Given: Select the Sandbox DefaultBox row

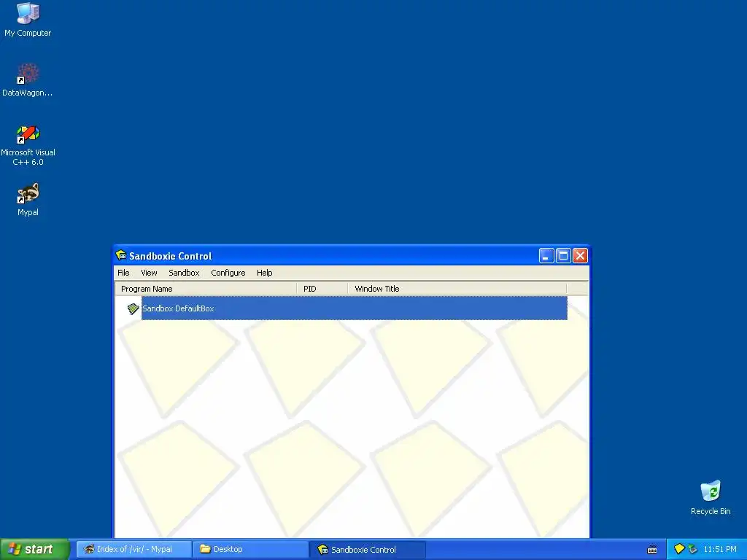Looking at the screenshot, I should pyautogui.click(x=354, y=308).
